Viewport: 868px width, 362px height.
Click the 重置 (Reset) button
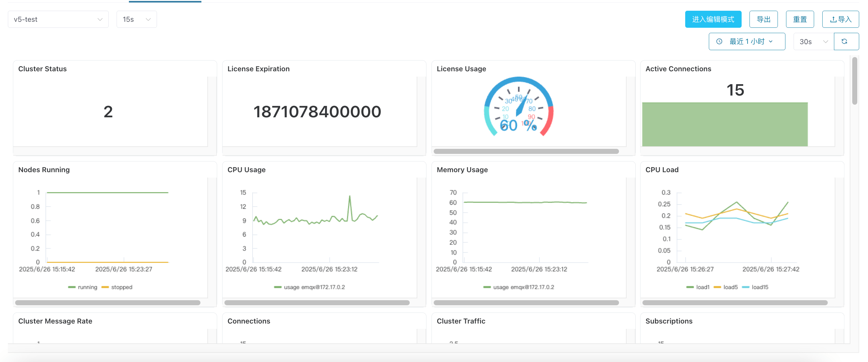point(800,20)
